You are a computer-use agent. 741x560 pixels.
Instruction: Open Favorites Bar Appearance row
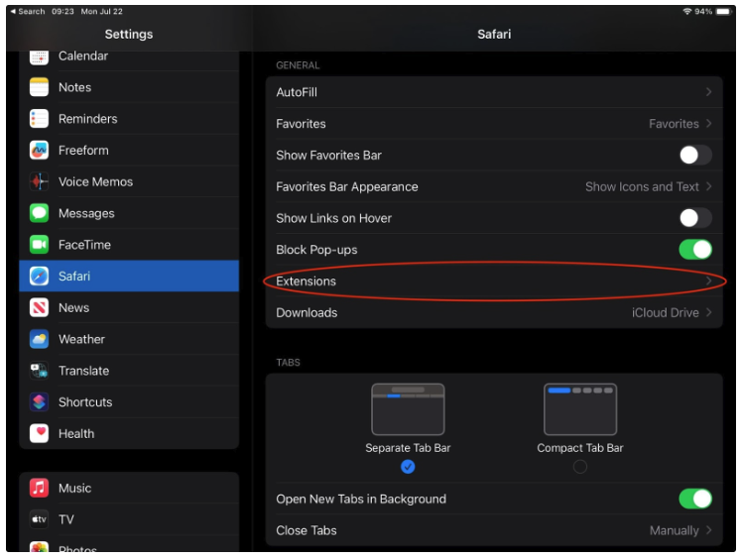[x=494, y=186]
